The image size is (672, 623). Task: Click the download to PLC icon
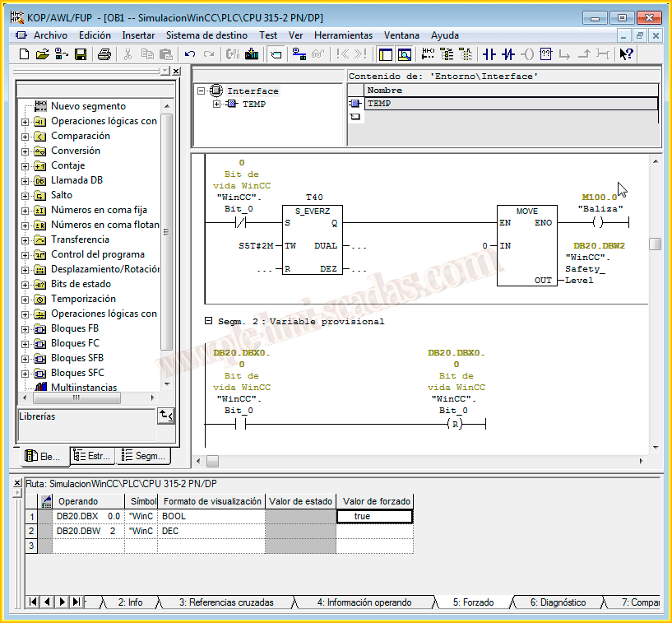[x=252, y=54]
